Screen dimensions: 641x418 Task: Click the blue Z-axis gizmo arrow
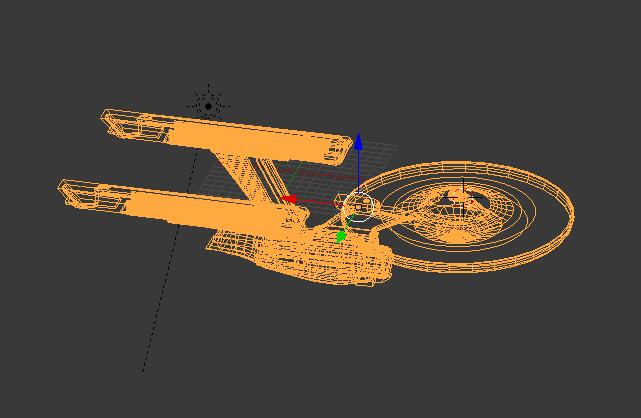tap(359, 141)
